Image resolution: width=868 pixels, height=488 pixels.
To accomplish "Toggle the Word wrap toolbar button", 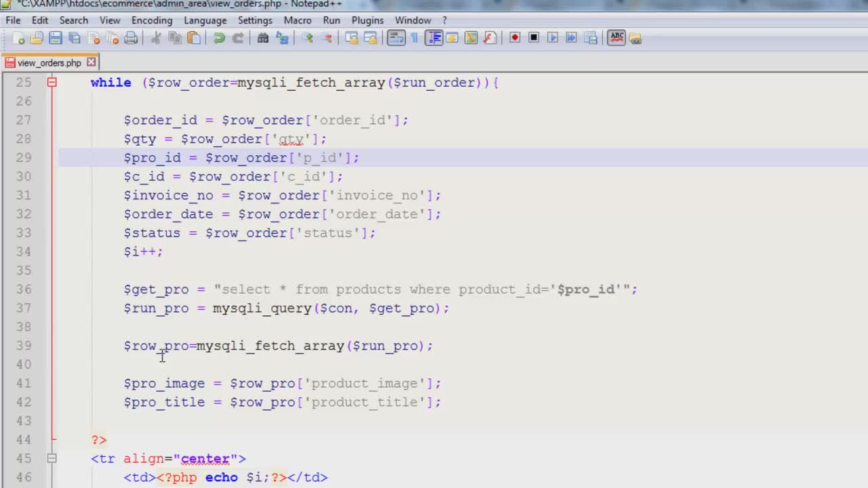I will [x=396, y=38].
